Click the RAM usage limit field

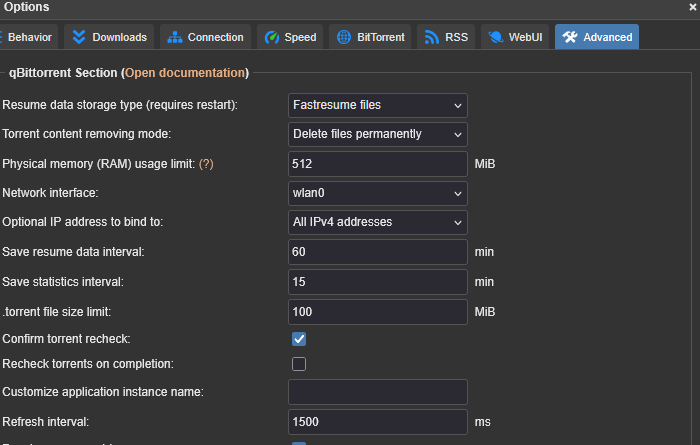[x=378, y=164]
